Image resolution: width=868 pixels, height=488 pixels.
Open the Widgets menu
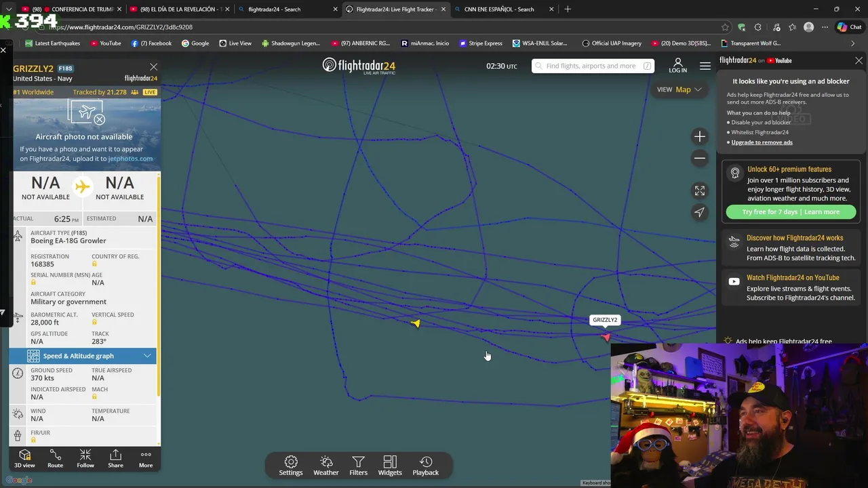point(390,466)
